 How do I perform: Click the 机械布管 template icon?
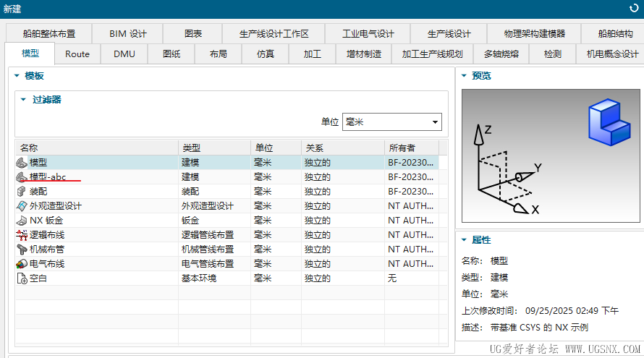click(x=22, y=250)
